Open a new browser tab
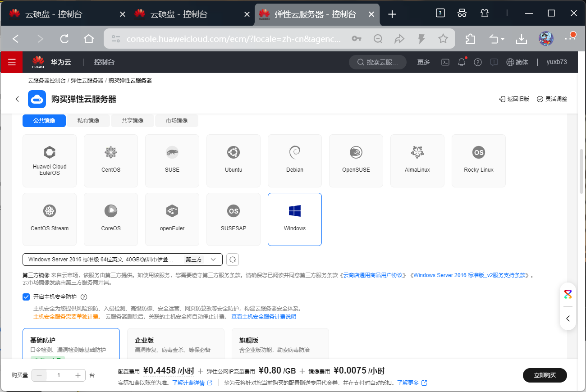 (392, 14)
